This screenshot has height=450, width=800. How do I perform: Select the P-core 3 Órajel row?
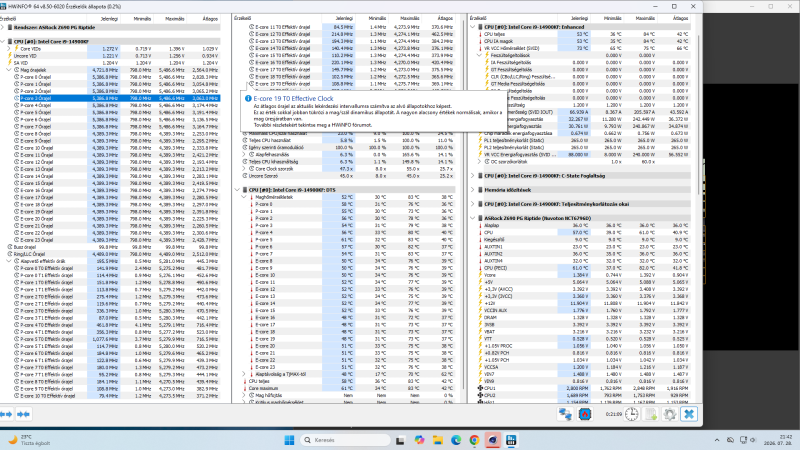(110, 98)
